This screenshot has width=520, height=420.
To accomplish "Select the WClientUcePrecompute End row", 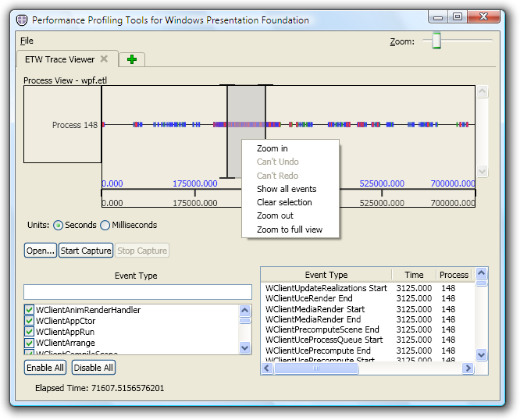I will pyautogui.click(x=368, y=351).
